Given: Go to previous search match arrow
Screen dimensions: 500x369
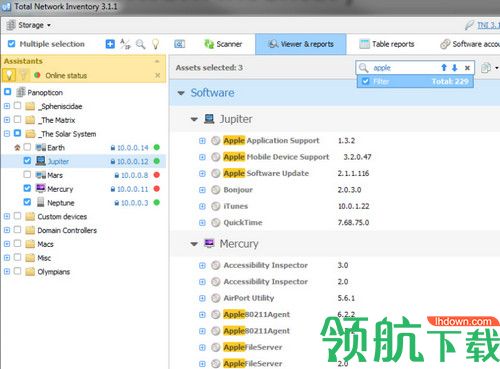Looking at the screenshot, I should (x=444, y=68).
